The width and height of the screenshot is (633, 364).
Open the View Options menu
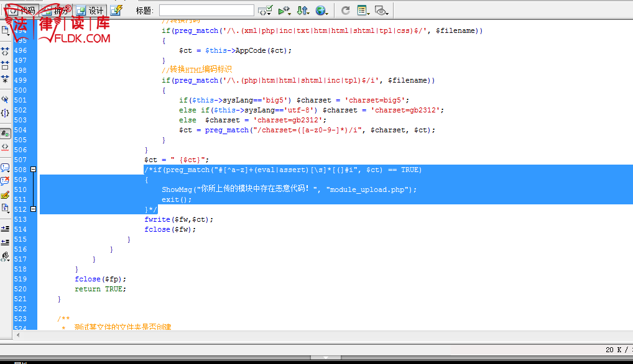pyautogui.click(x=364, y=11)
